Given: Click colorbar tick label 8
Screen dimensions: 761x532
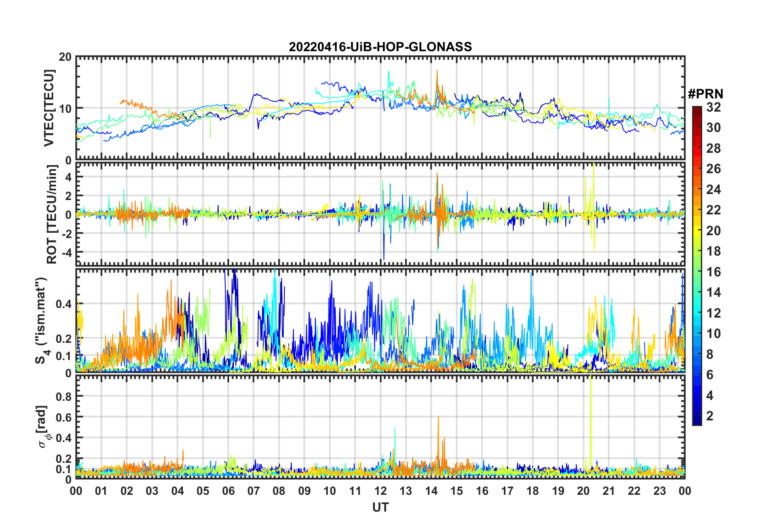Looking at the screenshot, I should 710,354.
